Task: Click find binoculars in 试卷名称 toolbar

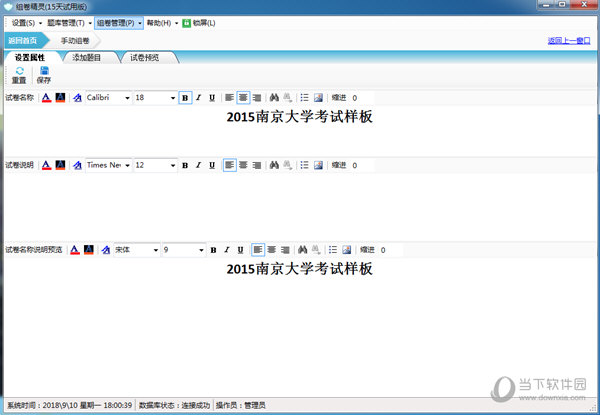Action: pos(274,98)
